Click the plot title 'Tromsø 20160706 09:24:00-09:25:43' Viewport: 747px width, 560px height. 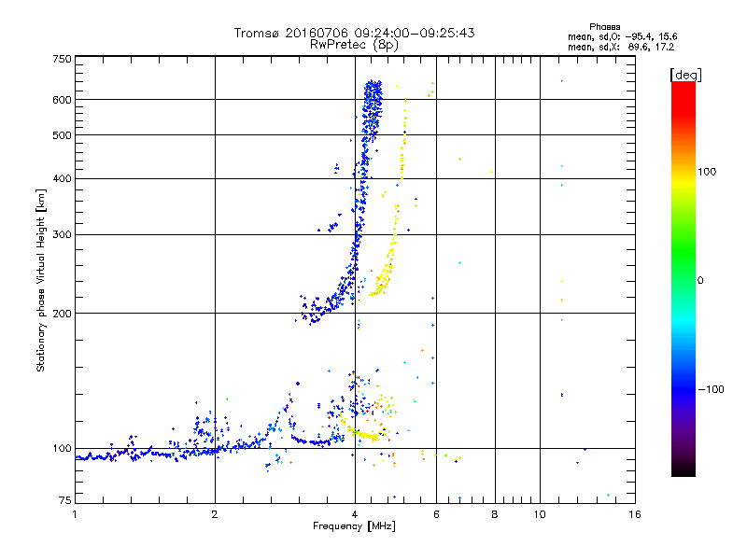354,33
